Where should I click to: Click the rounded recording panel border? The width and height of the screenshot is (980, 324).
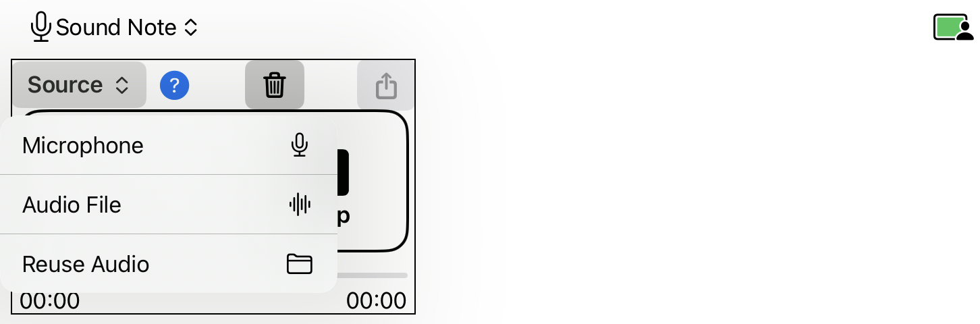pyautogui.click(x=408, y=182)
